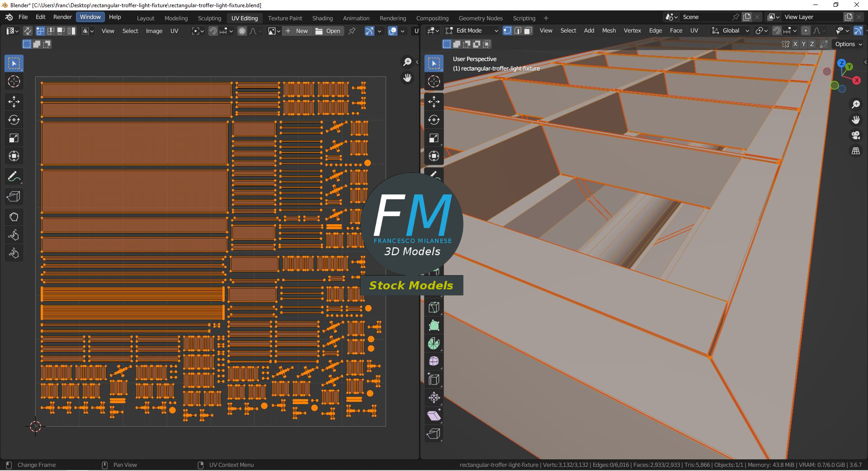Click Open image button in UV editor

click(328, 31)
